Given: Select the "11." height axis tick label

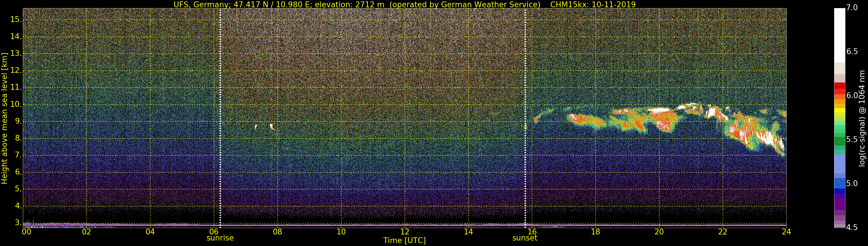Looking at the screenshot, I should pos(16,87).
